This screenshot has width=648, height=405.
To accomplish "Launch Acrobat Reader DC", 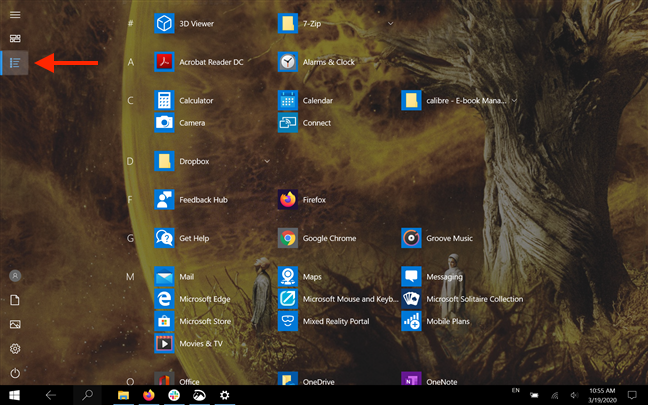I will (x=199, y=62).
